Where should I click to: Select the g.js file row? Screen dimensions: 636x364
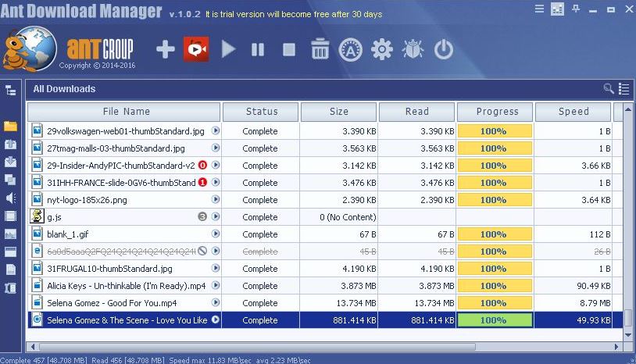325,217
